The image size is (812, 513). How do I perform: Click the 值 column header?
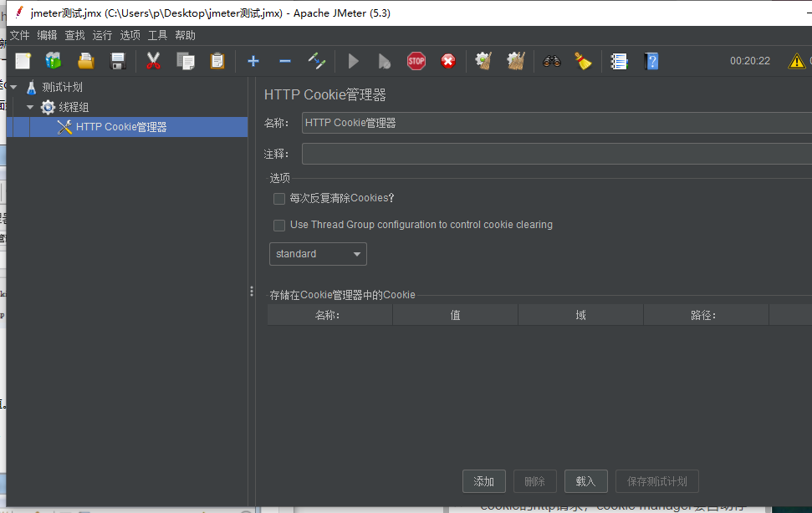[x=455, y=315]
